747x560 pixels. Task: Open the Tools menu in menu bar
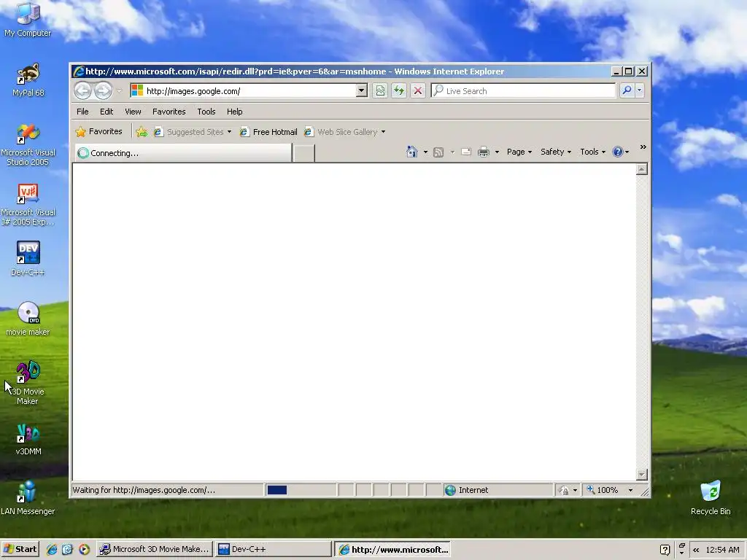coord(206,112)
